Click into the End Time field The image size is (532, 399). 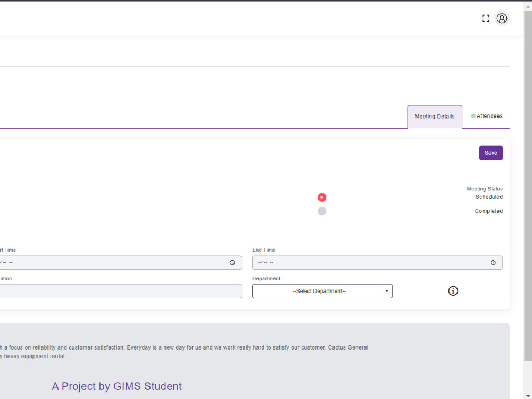tap(377, 263)
